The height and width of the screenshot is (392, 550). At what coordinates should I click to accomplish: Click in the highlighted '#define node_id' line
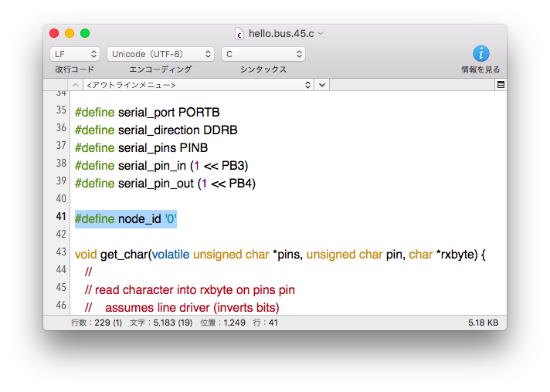tap(126, 219)
